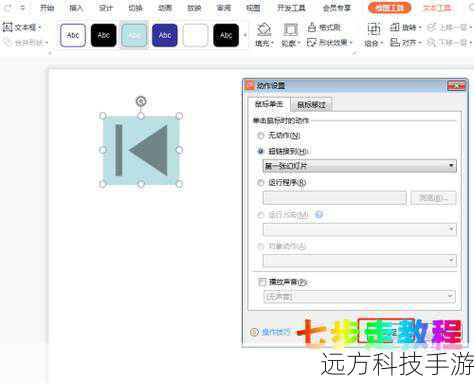Click bottom-right resize handle of the shape

click(x=179, y=184)
